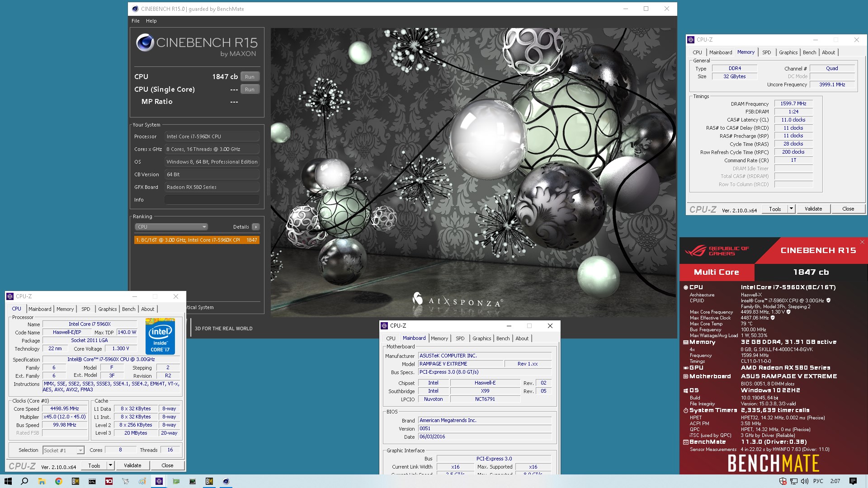Expand Tools dropdown arrow in CPU-Z Memory window
Viewport: 868px width, 488px height.
[791, 209]
